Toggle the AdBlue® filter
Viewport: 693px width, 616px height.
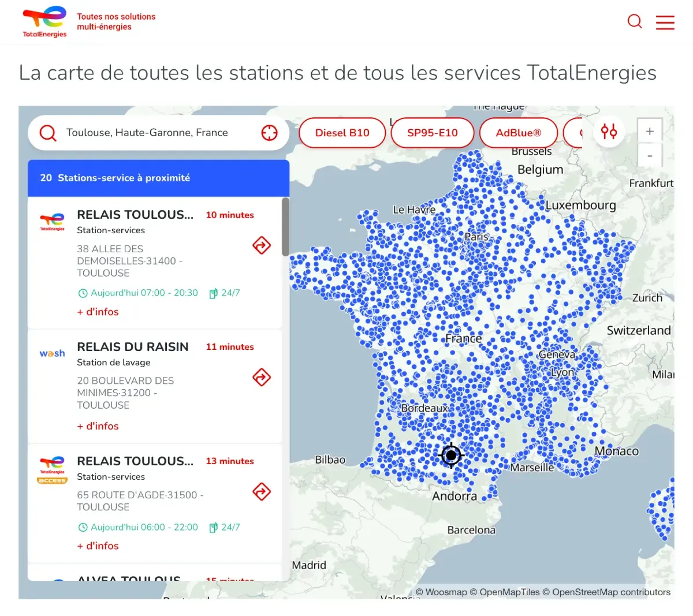coord(519,133)
